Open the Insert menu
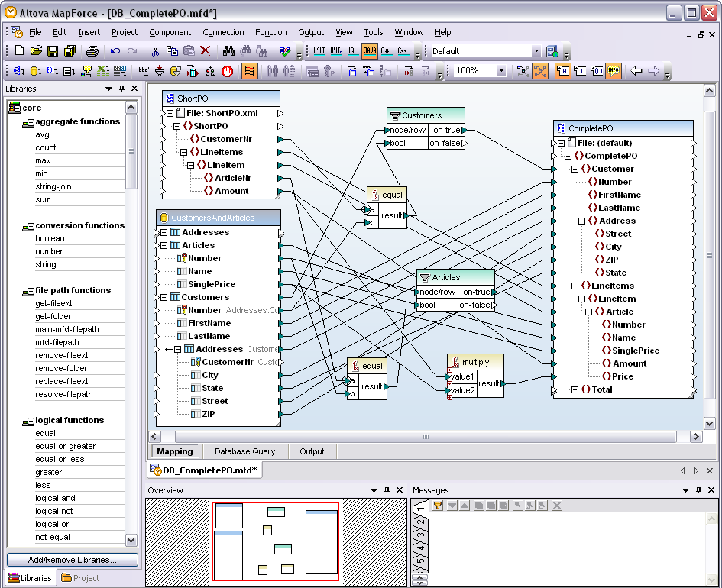The height and width of the screenshot is (588, 722). click(x=89, y=32)
